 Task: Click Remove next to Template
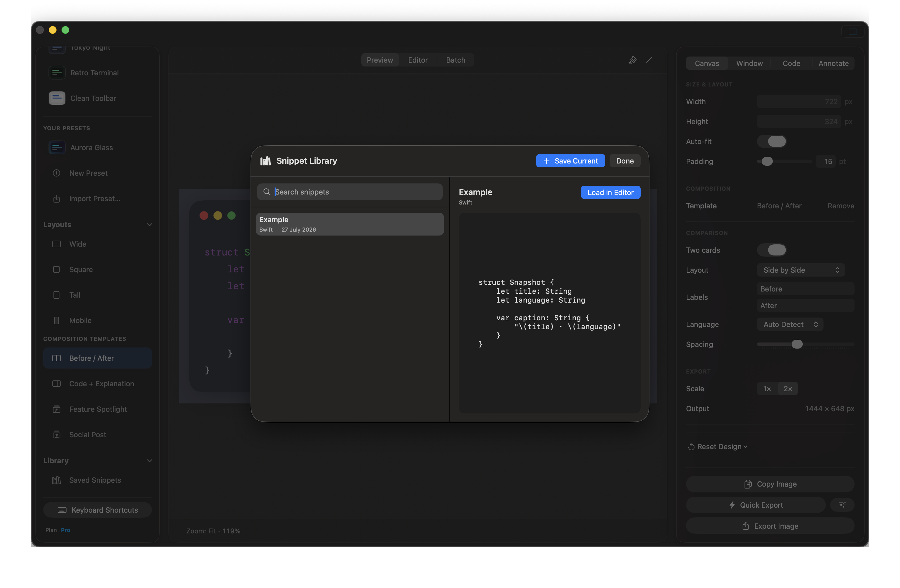(x=841, y=206)
